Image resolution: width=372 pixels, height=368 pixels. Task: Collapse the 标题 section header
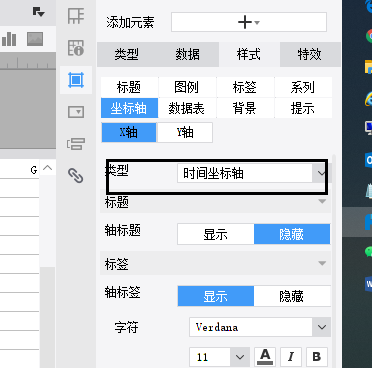(215, 202)
